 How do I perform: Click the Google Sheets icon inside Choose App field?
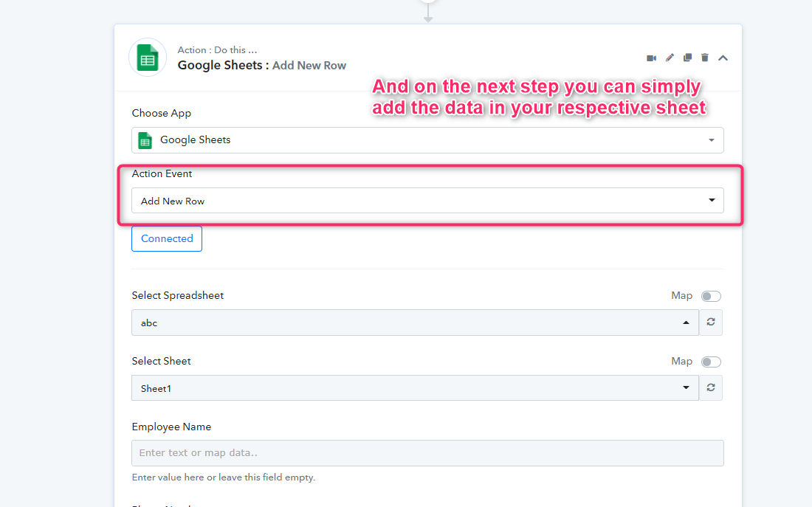(145, 140)
